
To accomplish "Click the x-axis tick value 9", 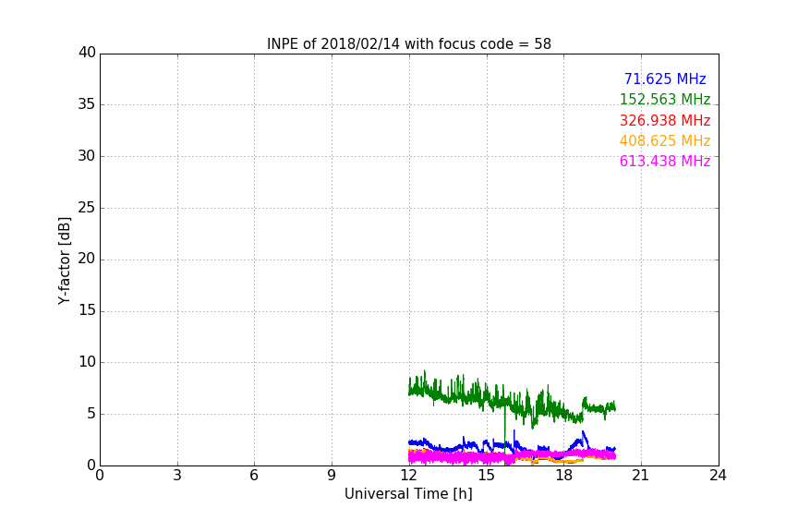I will tap(332, 476).
